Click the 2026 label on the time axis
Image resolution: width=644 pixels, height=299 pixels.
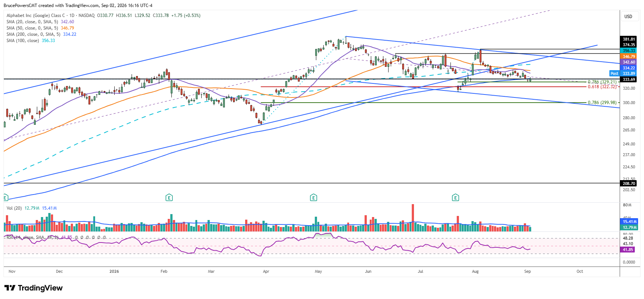[114, 271]
